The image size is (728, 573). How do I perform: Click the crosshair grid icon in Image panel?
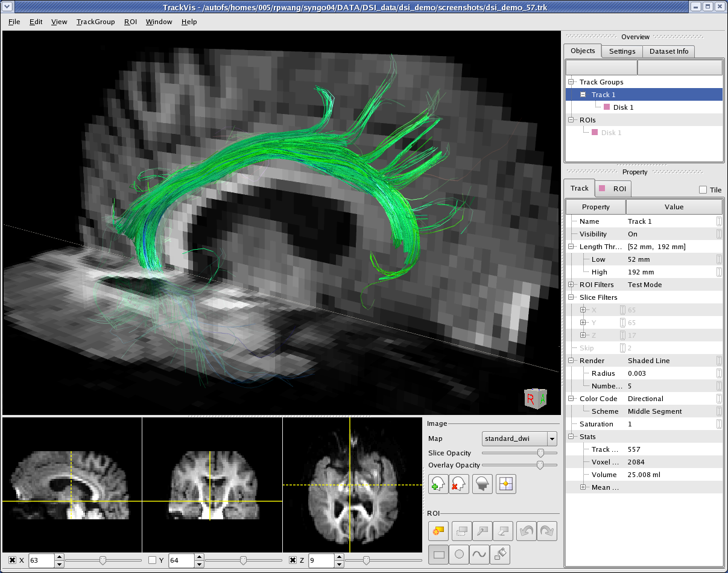pos(506,484)
